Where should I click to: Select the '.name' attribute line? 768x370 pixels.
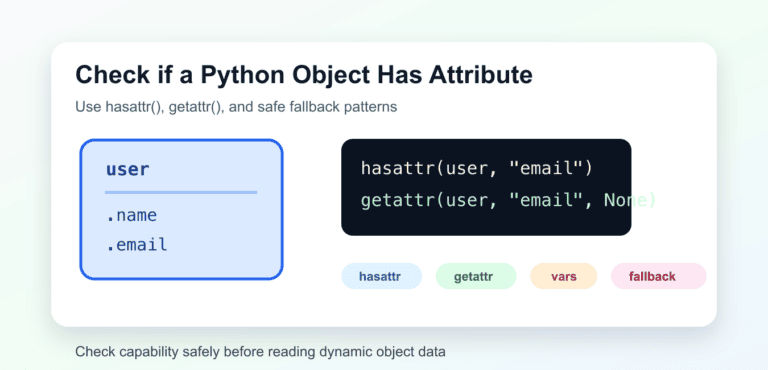(131, 215)
